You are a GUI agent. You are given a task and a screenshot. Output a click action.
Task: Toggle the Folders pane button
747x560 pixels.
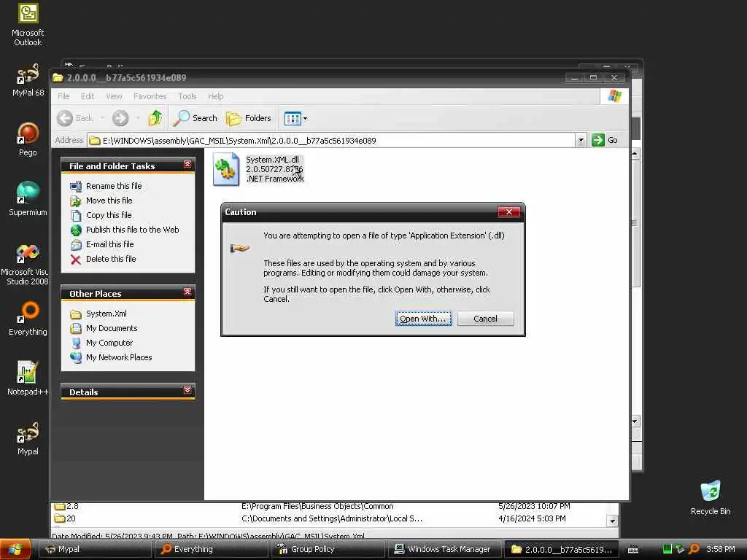click(249, 118)
